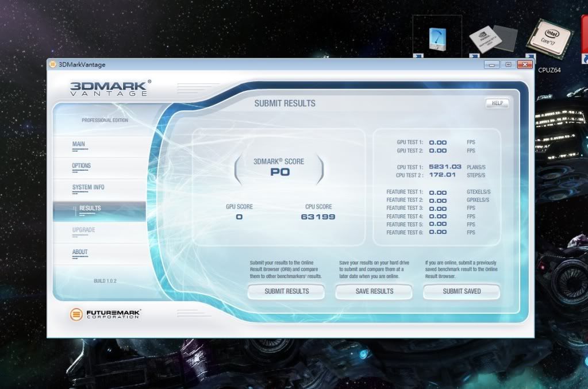Click the FEATURE TEST 1 label

coord(405,192)
